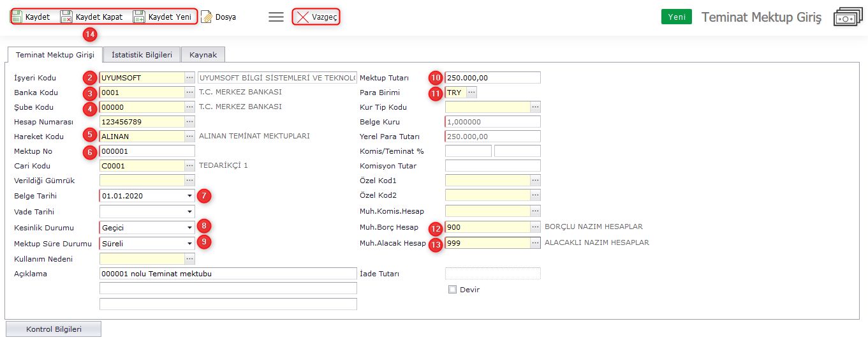The image size is (868, 342).
Task: Click the Kaydet Yeni toolbar button
Action: [163, 17]
